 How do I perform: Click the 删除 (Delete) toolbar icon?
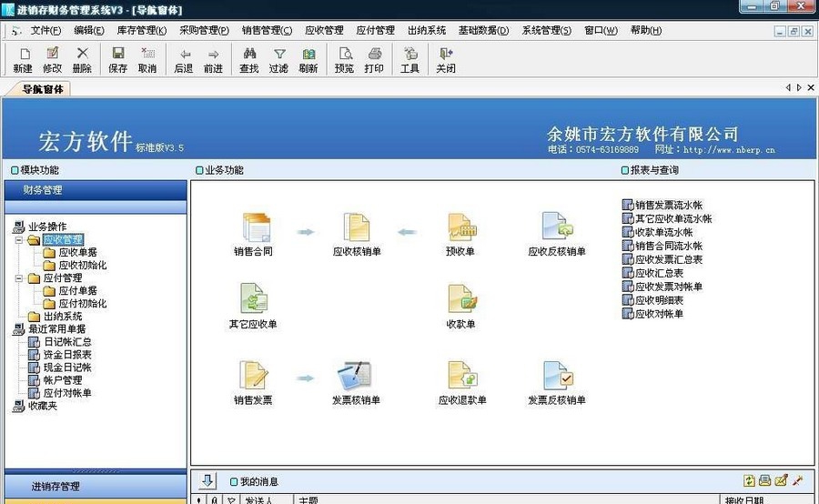tap(82, 59)
